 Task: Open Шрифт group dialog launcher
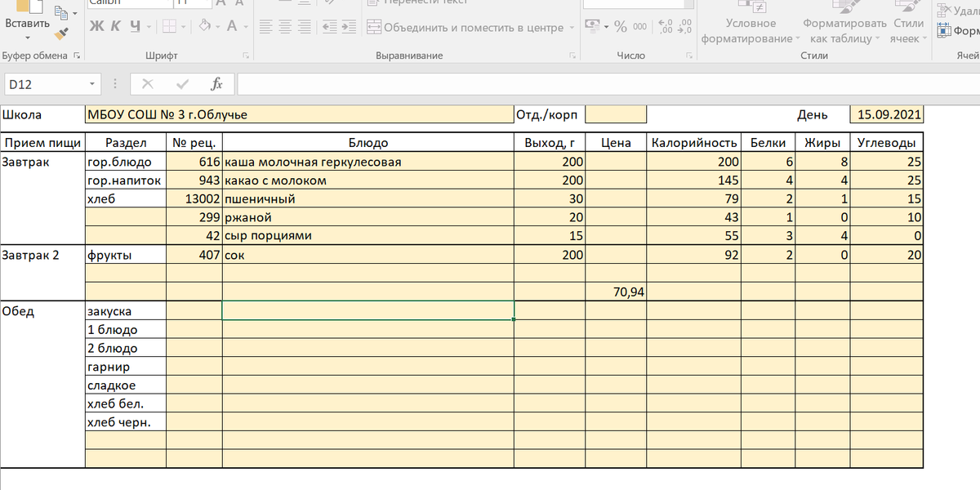pyautogui.click(x=247, y=56)
